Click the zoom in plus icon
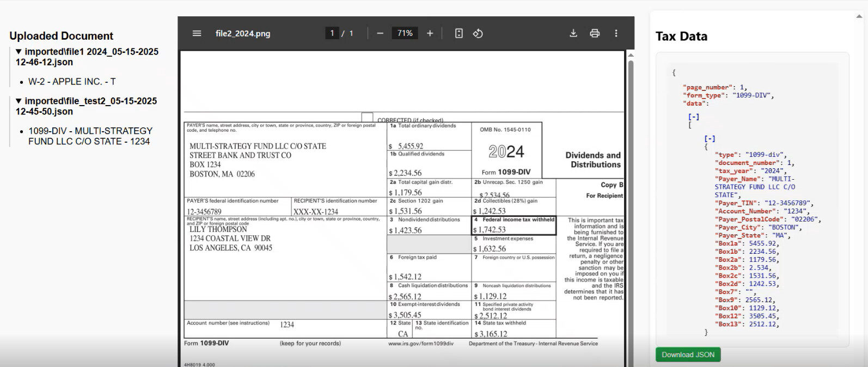 [430, 33]
